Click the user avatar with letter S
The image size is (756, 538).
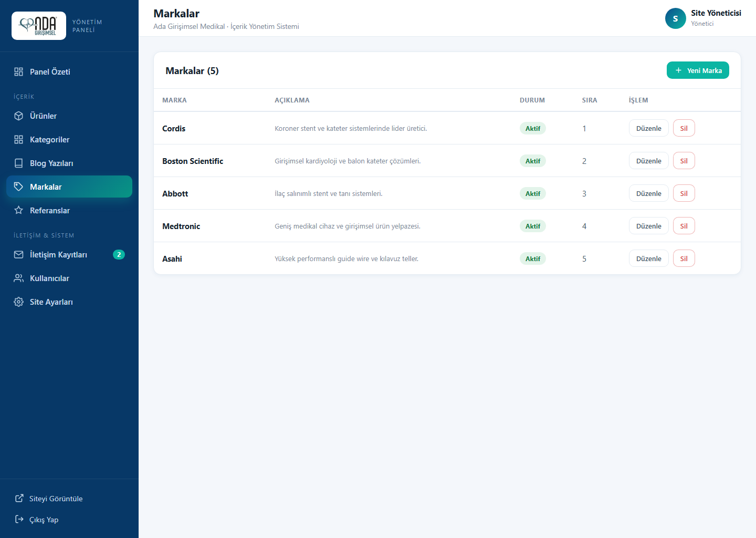pos(676,18)
